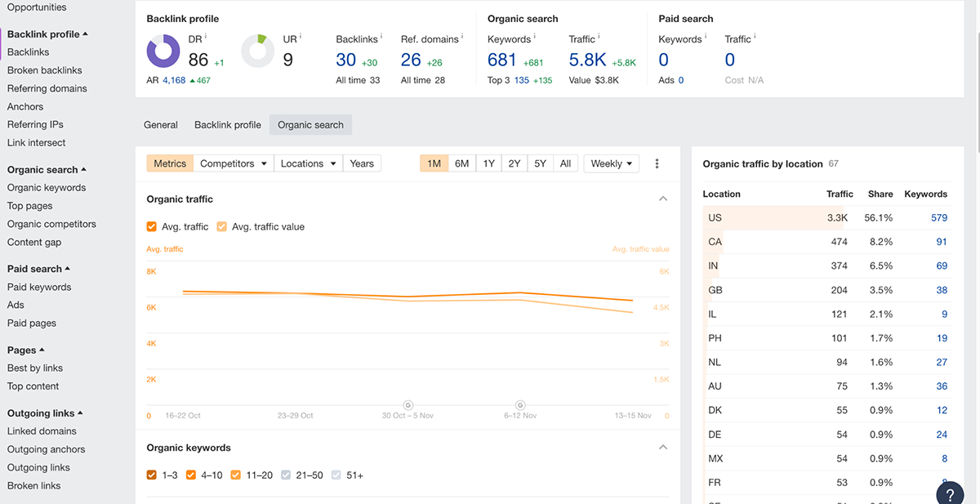Collapse the Organic keywords section
Screen dimensions: 980x504
(663, 448)
